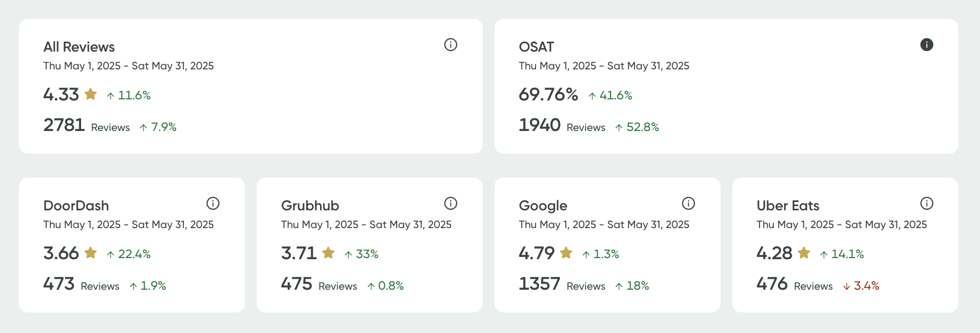Viewport: 980px width, 333px height.
Task: Click the Uber Eats card title
Action: coord(787,206)
